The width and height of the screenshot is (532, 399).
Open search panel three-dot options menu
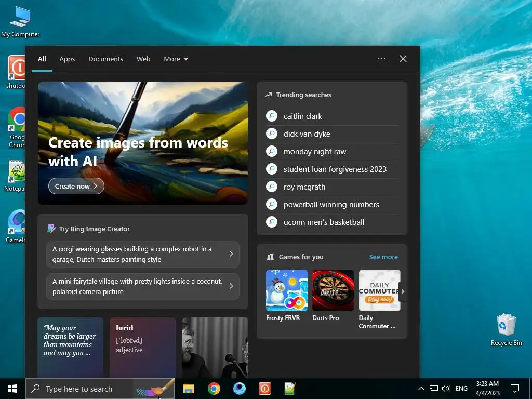[x=381, y=59]
